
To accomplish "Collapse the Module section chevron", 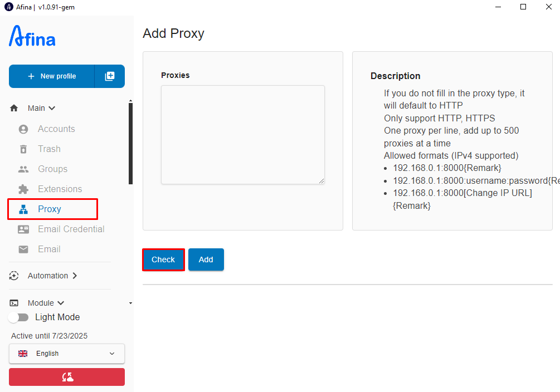I will coord(61,303).
